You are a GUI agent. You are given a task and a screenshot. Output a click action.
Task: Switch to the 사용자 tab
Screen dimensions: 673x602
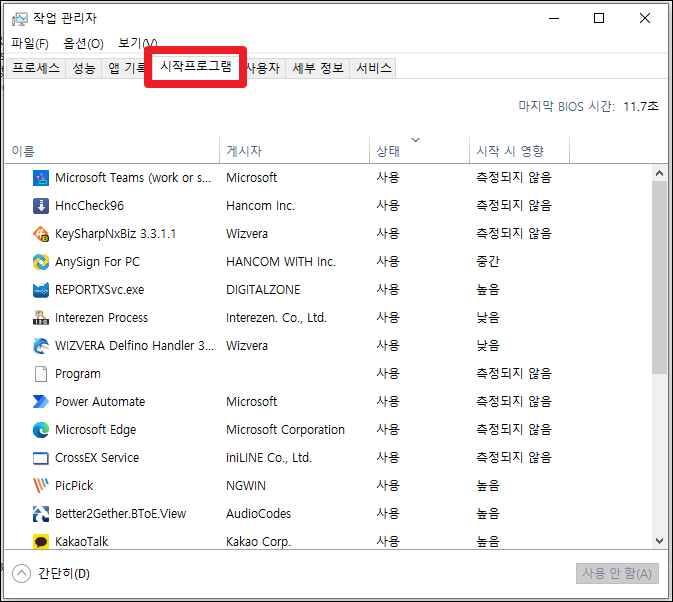pos(264,68)
